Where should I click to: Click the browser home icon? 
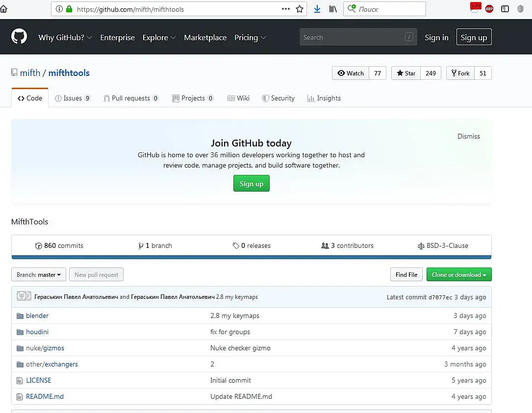pos(3,9)
